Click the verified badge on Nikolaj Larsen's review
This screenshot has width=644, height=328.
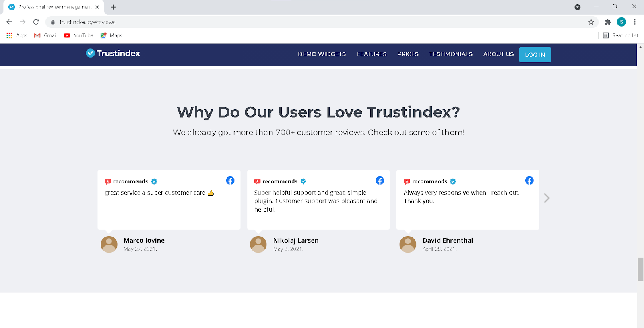[303, 181]
